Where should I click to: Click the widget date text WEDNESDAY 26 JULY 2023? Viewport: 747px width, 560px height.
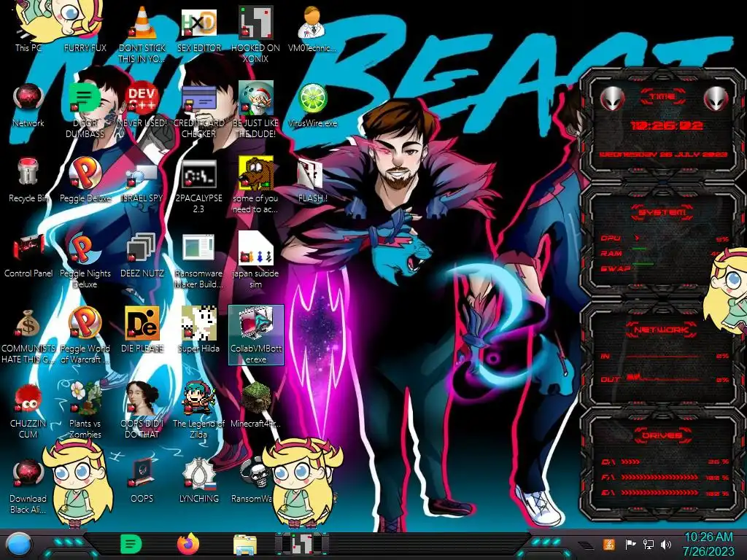click(662, 155)
